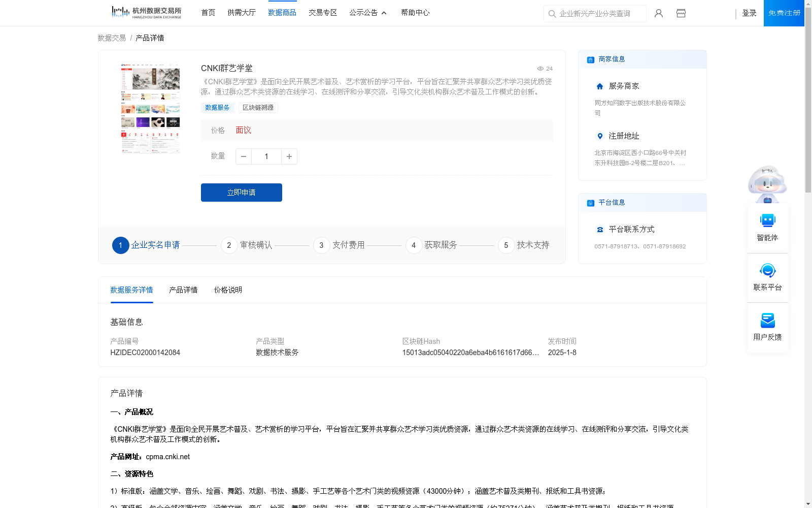Click product number HZIDEC02000142084

[x=145, y=353]
